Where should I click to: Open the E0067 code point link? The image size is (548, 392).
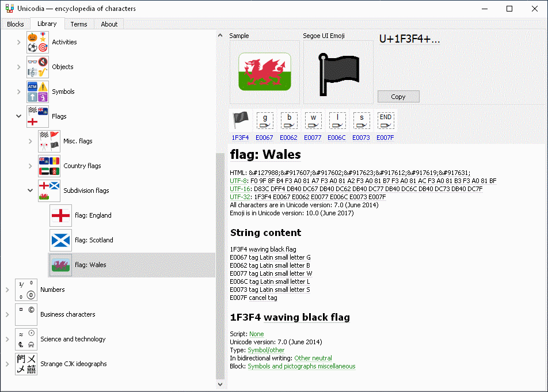click(265, 138)
